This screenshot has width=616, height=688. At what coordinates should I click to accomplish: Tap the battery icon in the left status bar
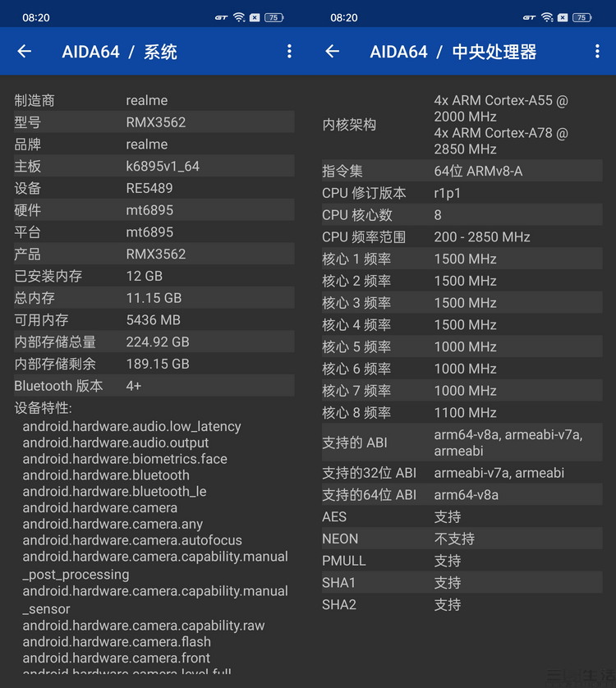pyautogui.click(x=274, y=17)
